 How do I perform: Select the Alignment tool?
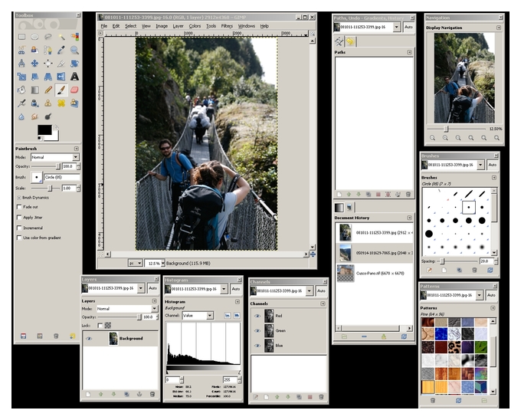point(48,63)
